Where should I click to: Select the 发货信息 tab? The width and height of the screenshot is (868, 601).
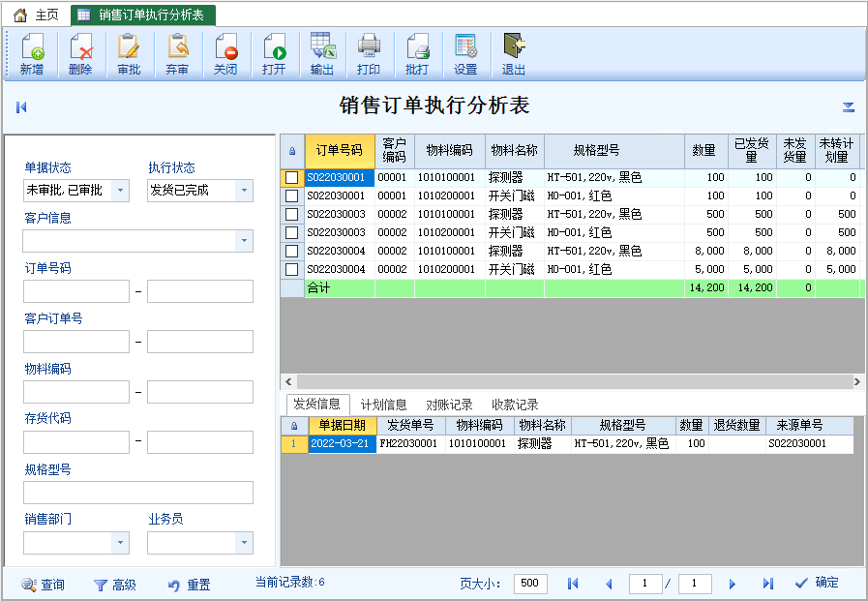pos(317,404)
